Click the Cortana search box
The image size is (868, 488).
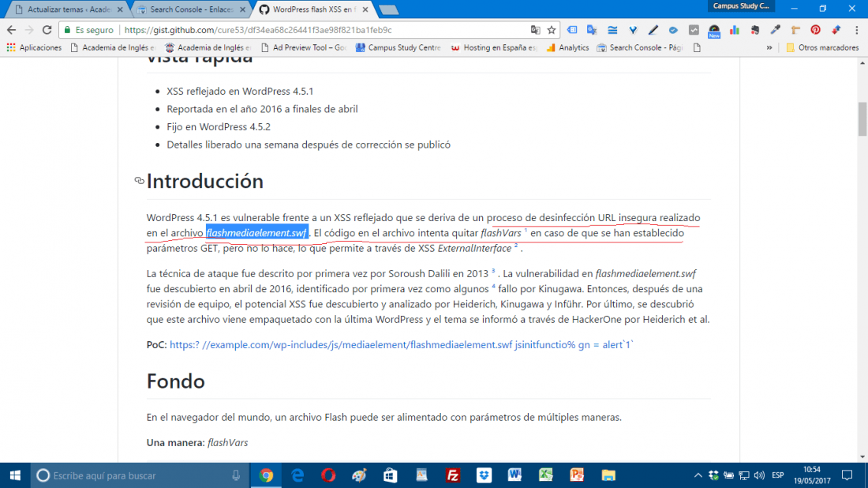(x=138, y=475)
